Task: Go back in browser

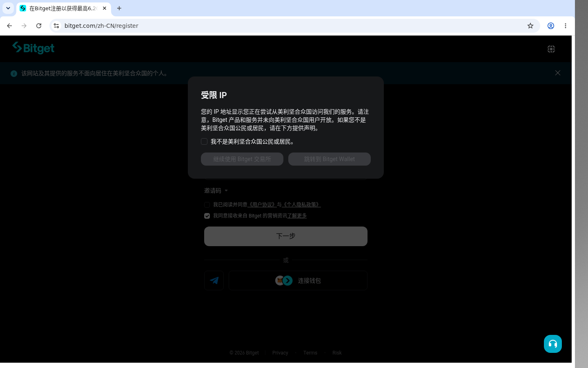Action: click(x=9, y=26)
